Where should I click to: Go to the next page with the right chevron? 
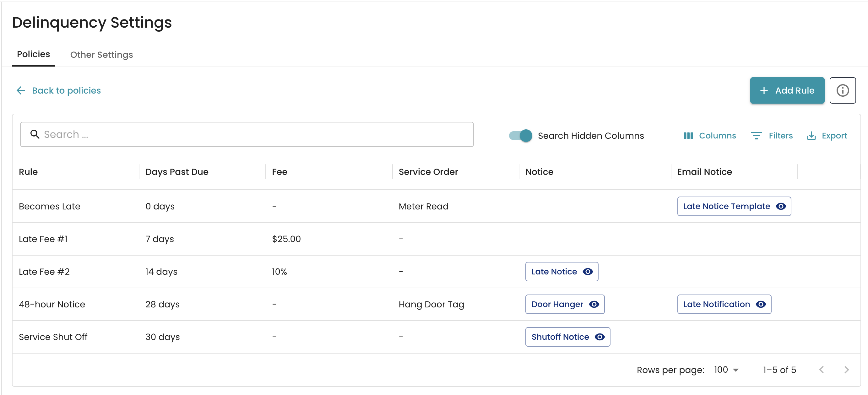click(x=846, y=370)
